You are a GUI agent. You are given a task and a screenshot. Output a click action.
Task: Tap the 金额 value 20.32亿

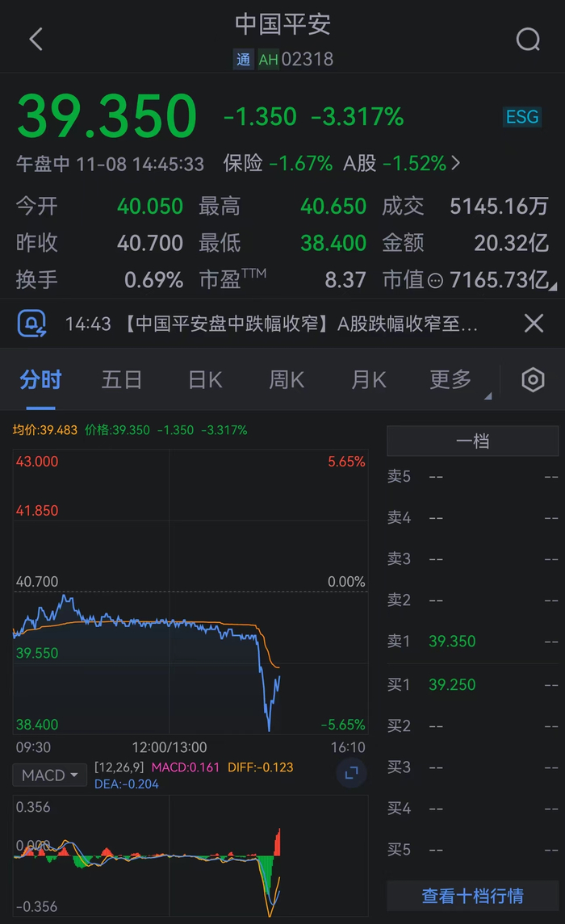coord(512,243)
